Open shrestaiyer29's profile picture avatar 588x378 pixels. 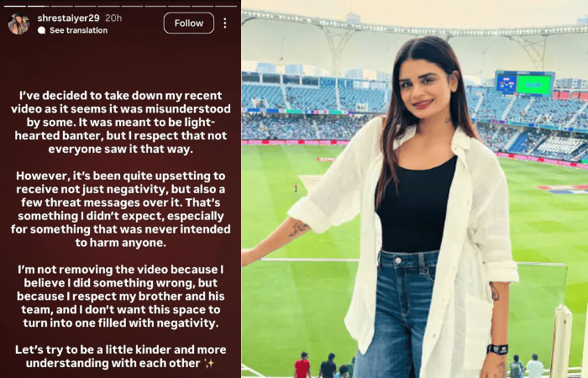click(18, 24)
